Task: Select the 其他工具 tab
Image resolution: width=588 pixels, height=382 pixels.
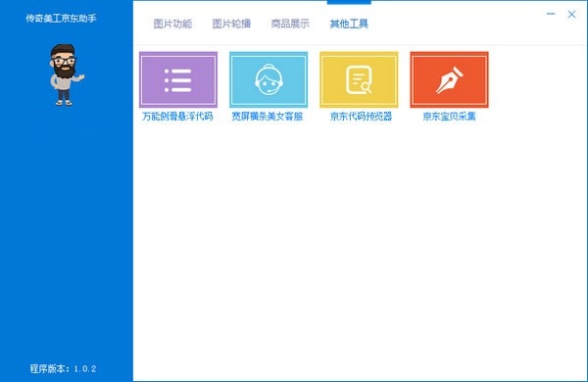Action: (x=349, y=24)
